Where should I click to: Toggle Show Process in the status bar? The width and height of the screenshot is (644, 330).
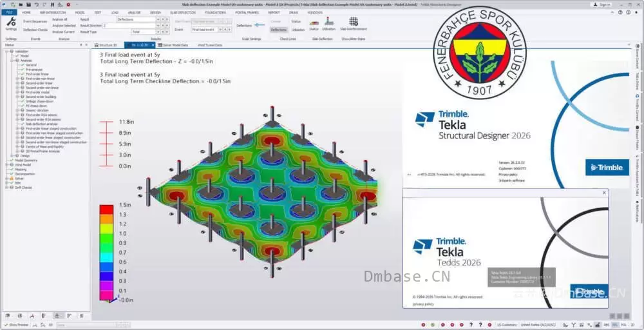pos(16,325)
